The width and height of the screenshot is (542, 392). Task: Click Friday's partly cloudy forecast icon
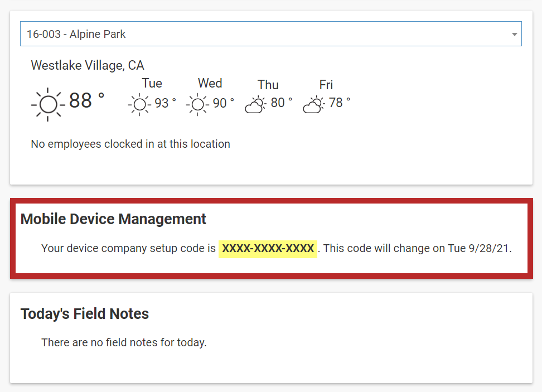point(313,104)
